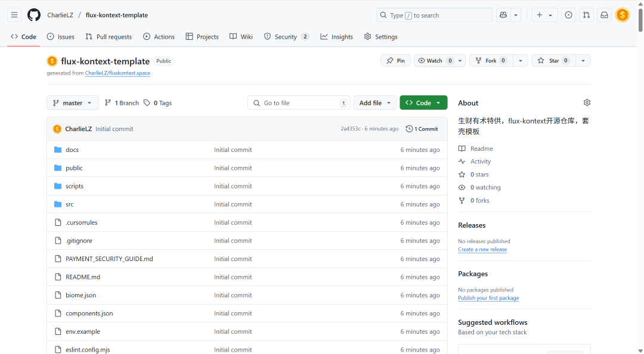
Task: Open the Insights tab
Action: (x=337, y=36)
